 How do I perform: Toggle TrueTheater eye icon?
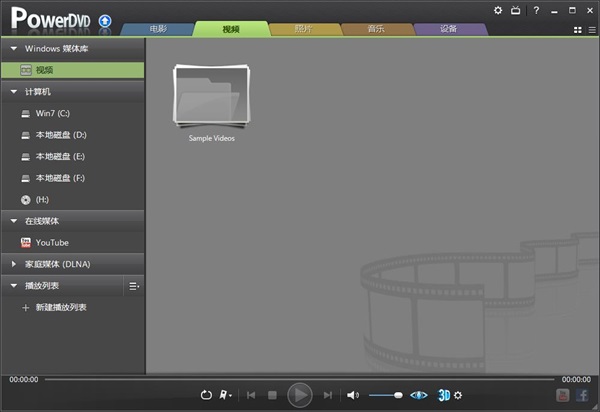tap(419, 395)
